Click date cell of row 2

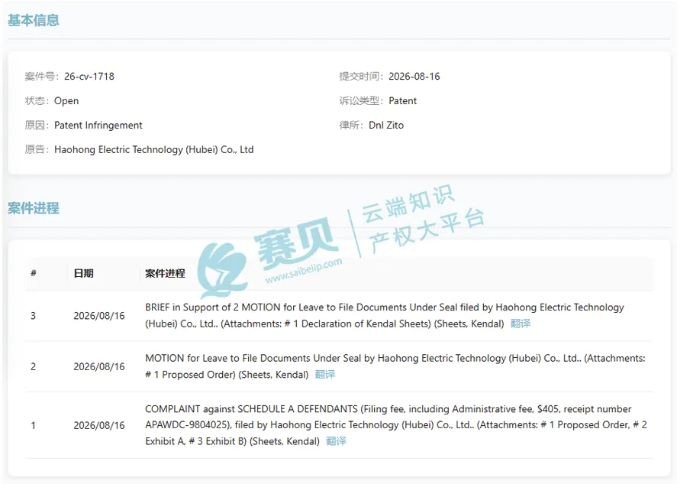pos(99,366)
